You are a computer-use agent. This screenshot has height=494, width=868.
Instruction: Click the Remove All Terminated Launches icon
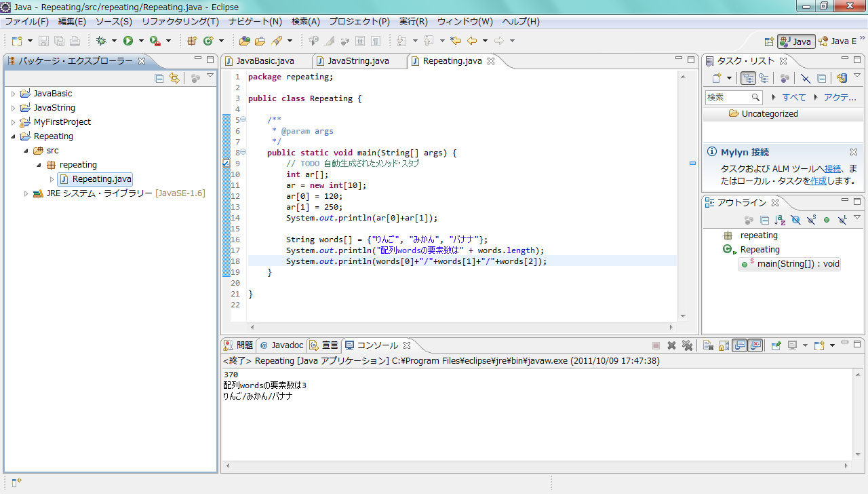coord(687,345)
